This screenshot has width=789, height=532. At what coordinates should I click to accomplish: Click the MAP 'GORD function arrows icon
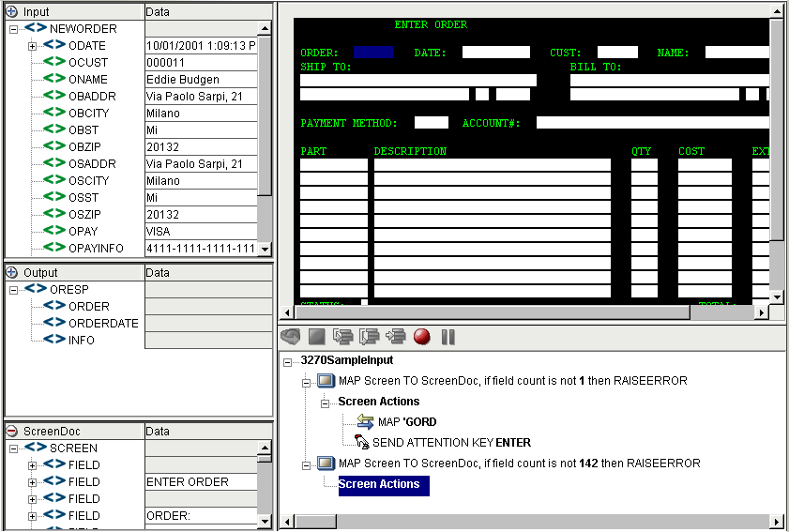(x=365, y=421)
